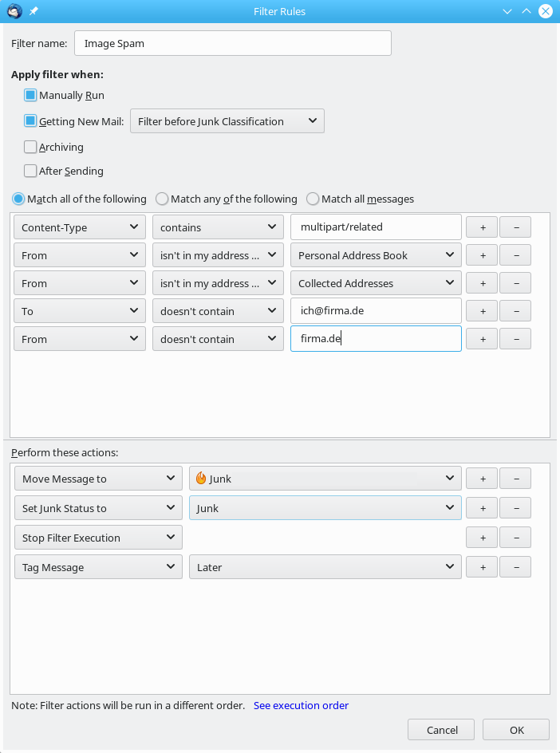Image resolution: width=560 pixels, height=753 pixels.
Task: Add condition after Collected Addresses row
Action: 482,283
